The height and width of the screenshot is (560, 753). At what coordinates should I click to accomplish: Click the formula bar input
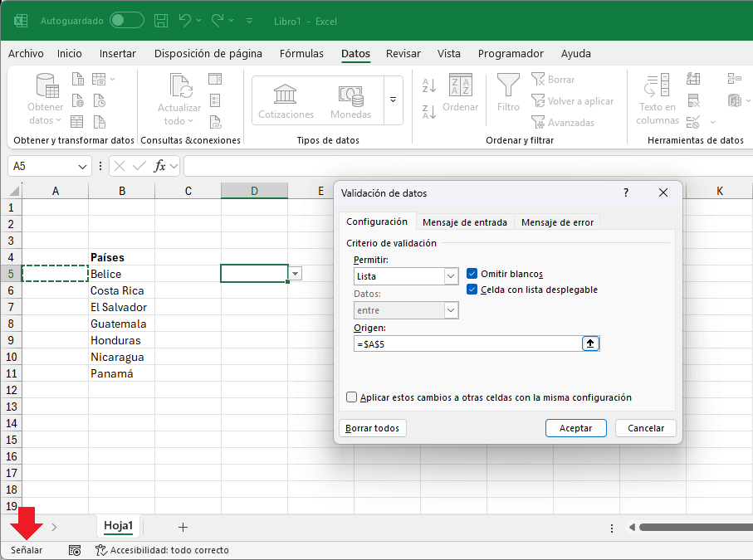468,166
